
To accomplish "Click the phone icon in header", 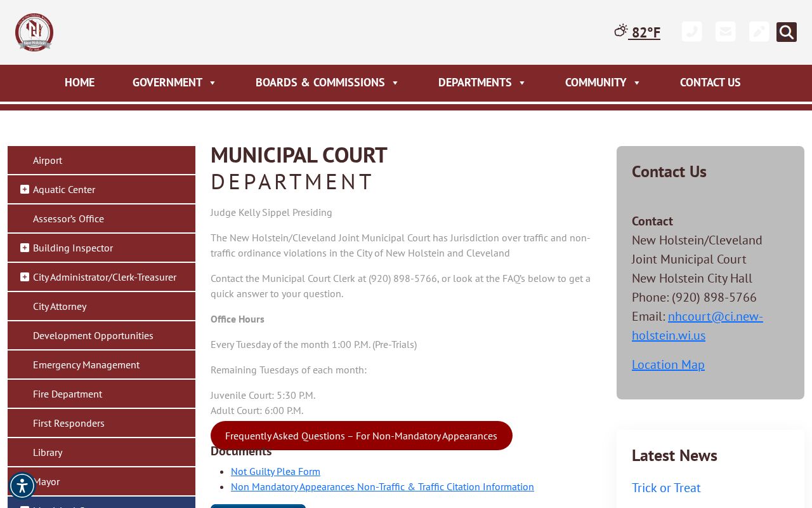I will point(692,32).
